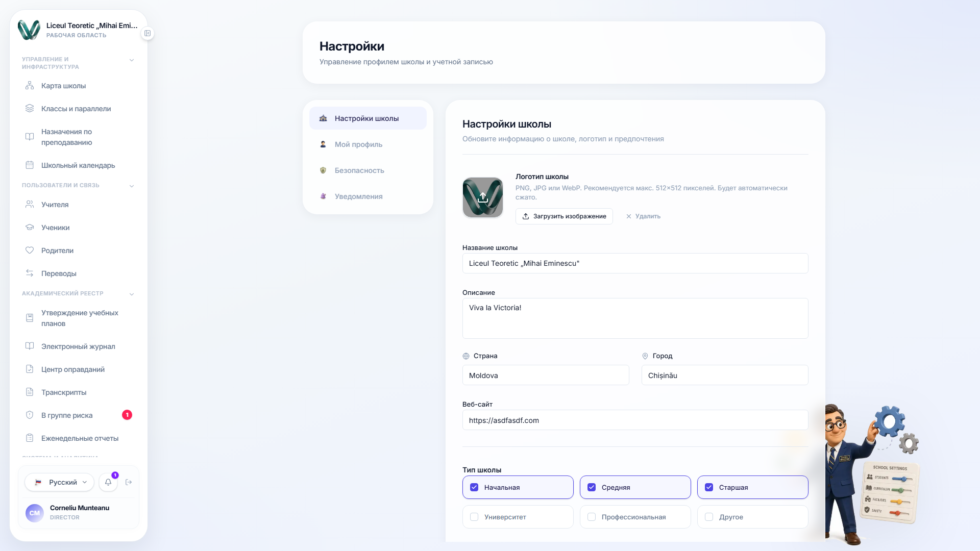Click the Загрузить изображение button
This screenshot has width=980, height=551.
564,216
